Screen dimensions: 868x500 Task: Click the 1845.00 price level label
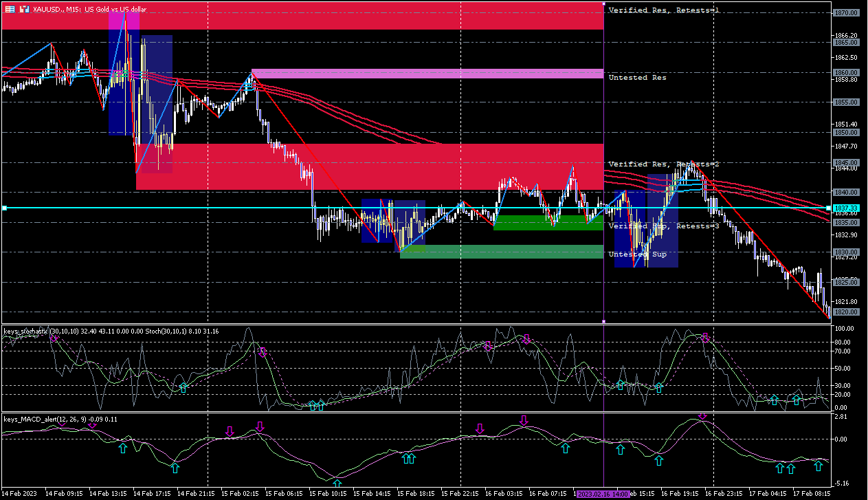846,162
